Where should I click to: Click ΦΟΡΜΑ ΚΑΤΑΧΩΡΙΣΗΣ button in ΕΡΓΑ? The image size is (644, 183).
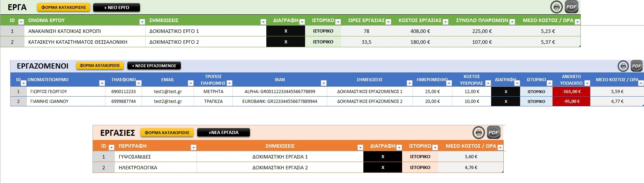click(64, 7)
